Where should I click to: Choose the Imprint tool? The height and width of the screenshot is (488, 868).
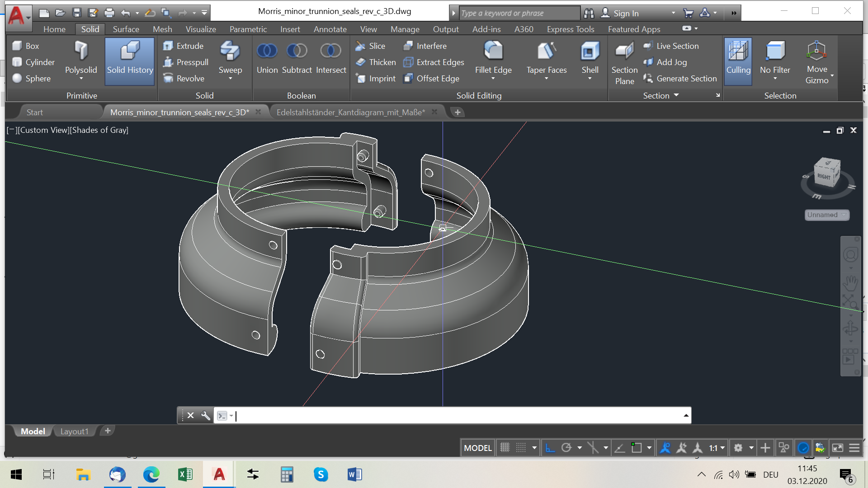(x=376, y=78)
